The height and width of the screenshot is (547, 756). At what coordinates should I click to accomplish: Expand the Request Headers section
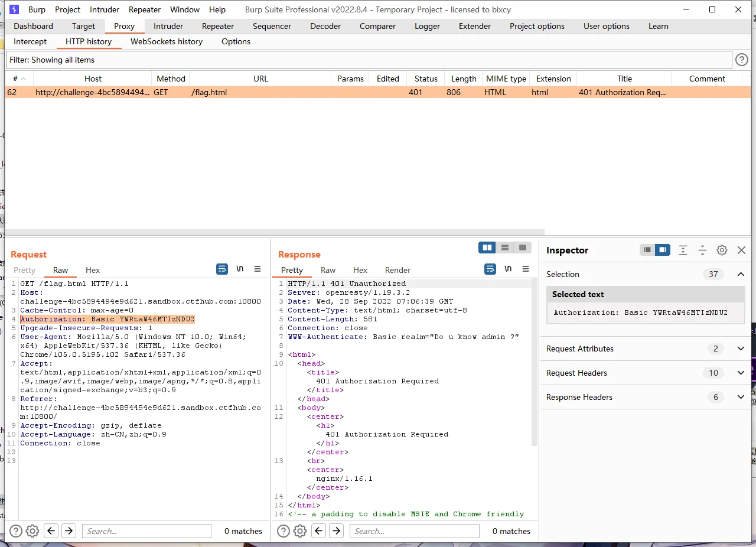pos(741,373)
